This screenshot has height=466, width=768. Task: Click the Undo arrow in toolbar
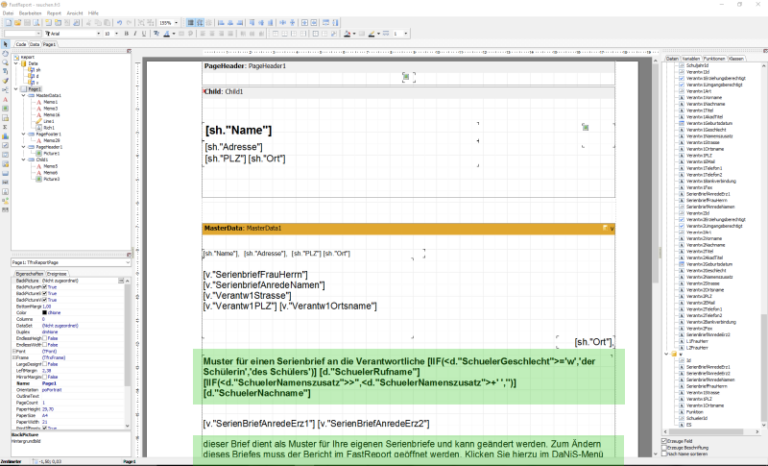click(x=119, y=22)
